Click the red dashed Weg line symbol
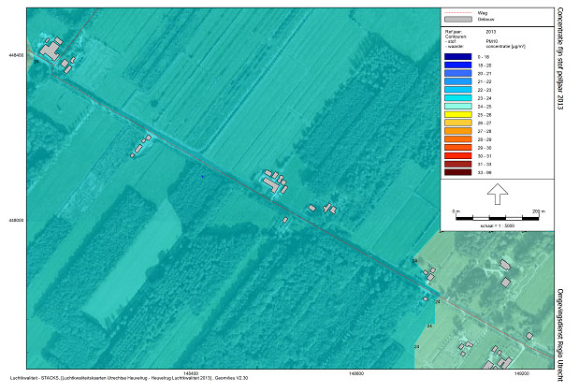 click(x=458, y=12)
